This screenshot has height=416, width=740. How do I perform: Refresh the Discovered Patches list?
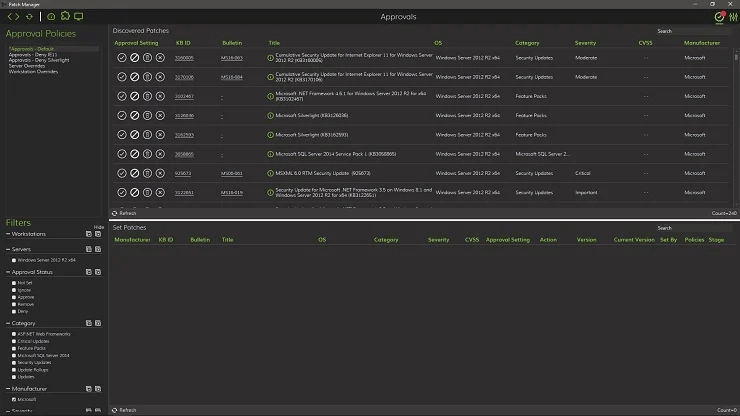click(x=124, y=213)
